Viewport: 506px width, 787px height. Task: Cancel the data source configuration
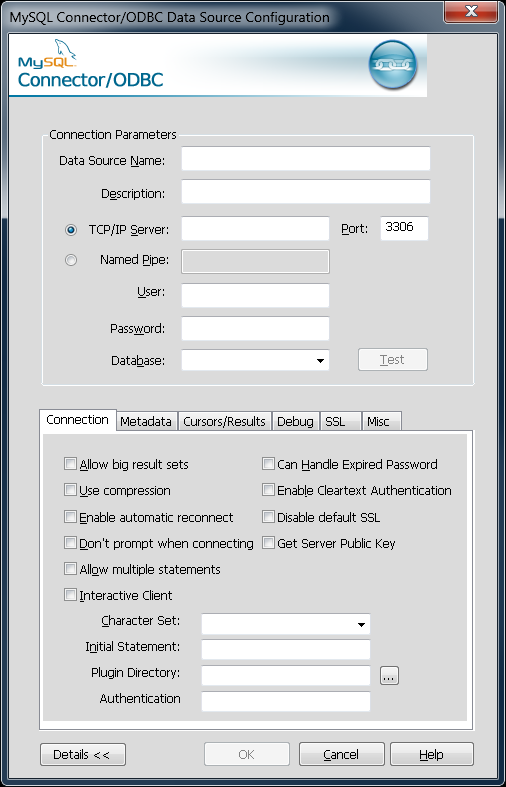pos(341,754)
